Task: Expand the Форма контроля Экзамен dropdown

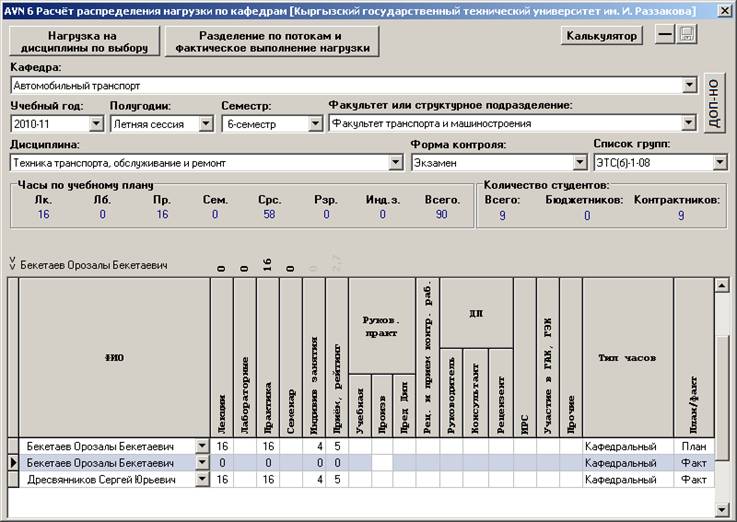Action: (x=580, y=163)
